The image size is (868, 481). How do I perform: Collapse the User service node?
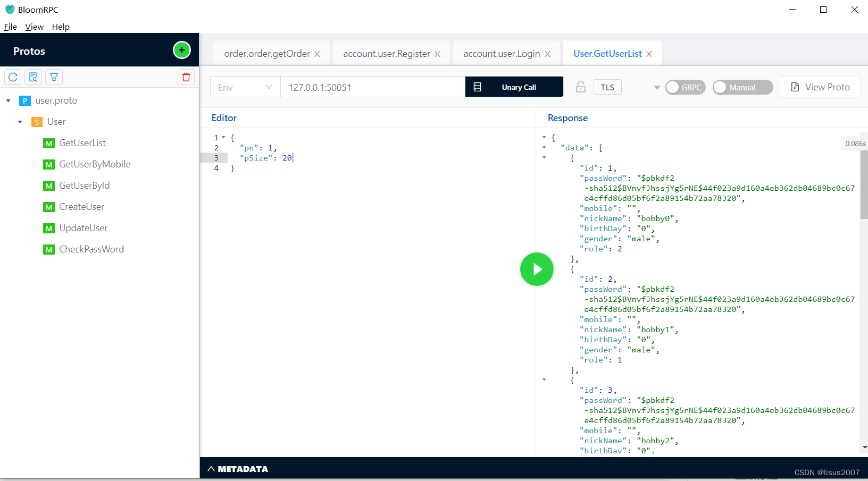click(20, 122)
